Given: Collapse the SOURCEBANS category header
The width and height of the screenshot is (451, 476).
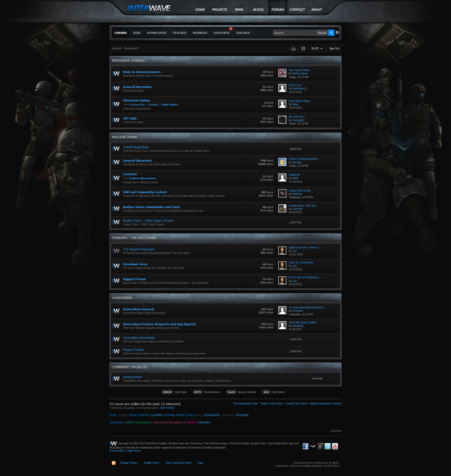Looking at the screenshot, I should coord(225,298).
